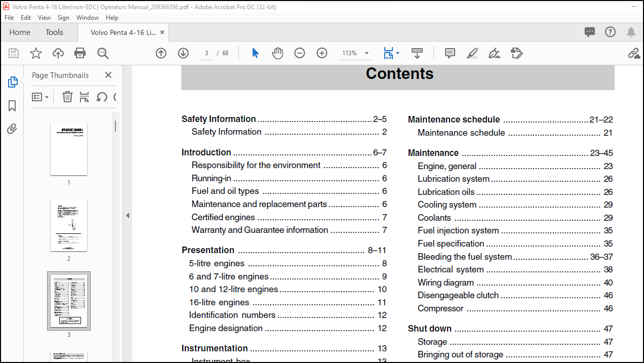Image resolution: width=644 pixels, height=363 pixels.
Task: Click the scrolling mode keyboard icon
Action: point(417,53)
